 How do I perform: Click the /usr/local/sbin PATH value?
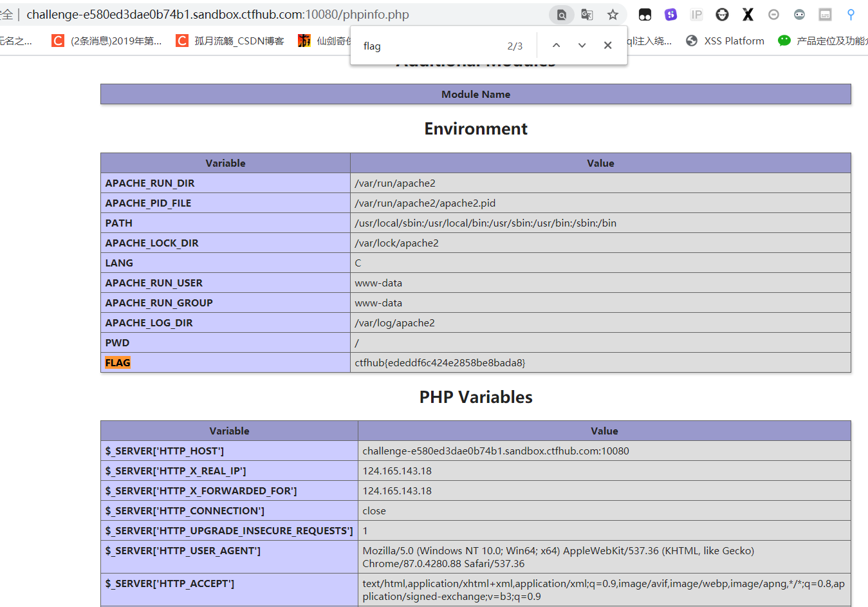[485, 223]
